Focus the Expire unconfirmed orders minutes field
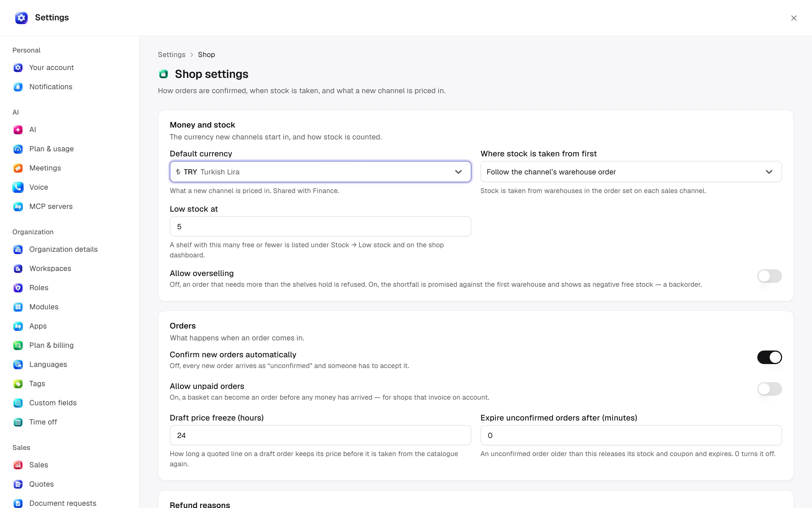This screenshot has width=812, height=508. (631, 435)
